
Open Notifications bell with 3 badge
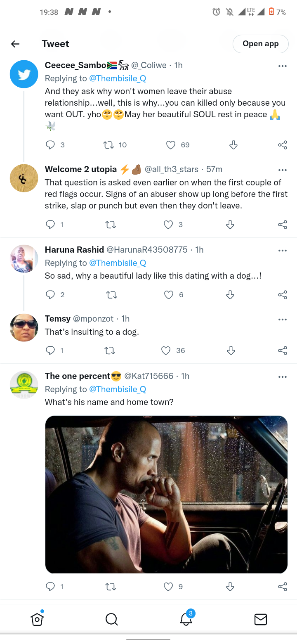pos(186,618)
